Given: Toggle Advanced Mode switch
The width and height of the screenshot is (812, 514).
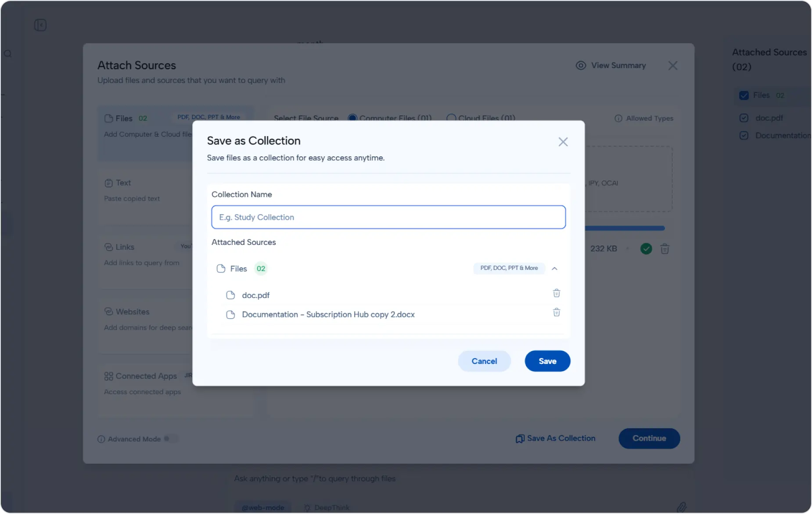Looking at the screenshot, I should pyautogui.click(x=170, y=439).
